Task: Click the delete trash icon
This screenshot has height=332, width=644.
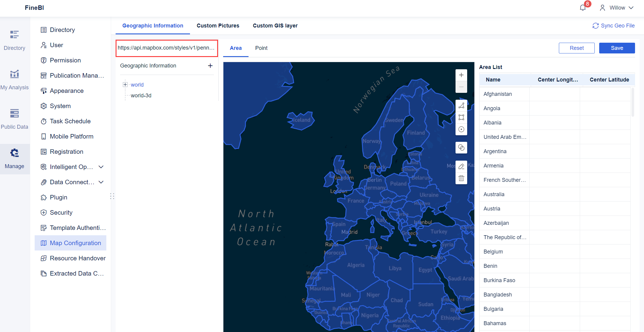Action: [x=461, y=178]
